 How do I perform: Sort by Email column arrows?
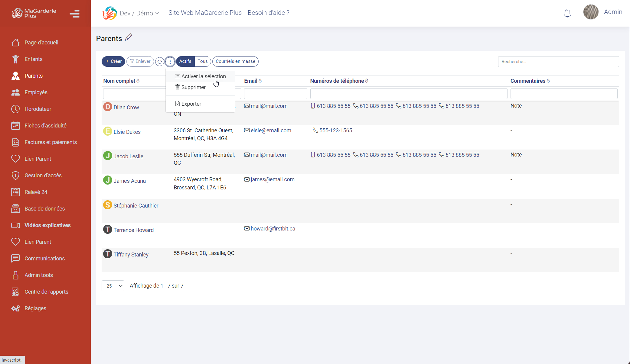pyautogui.click(x=260, y=81)
